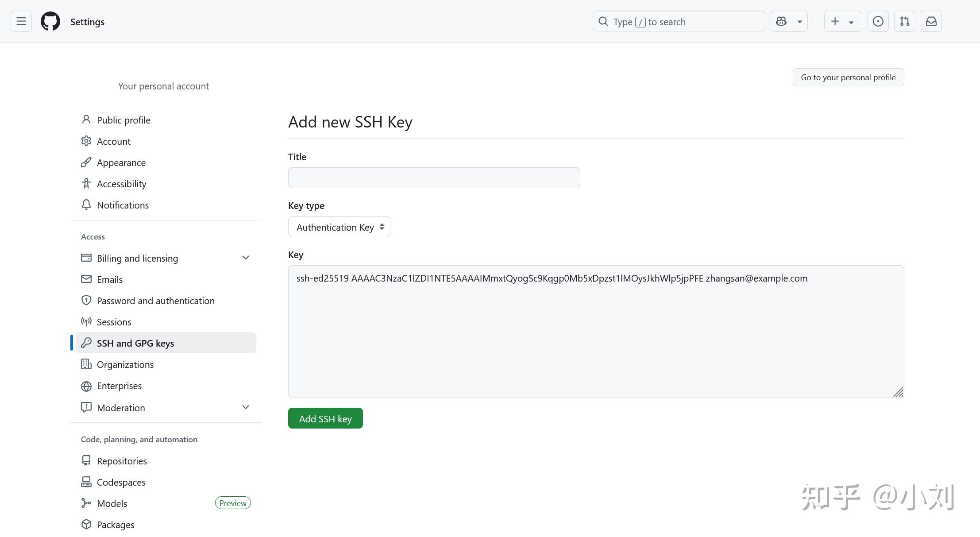Open the Password and authentication shield icon
Image resolution: width=980 pixels, height=537 pixels.
point(86,300)
